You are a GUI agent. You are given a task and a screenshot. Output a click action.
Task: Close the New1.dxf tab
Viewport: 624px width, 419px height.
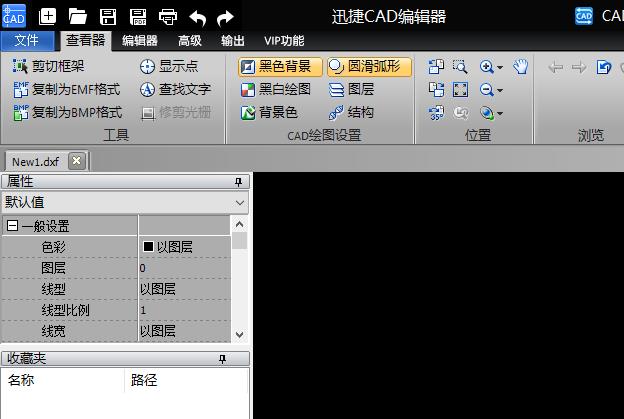pyautogui.click(x=76, y=161)
